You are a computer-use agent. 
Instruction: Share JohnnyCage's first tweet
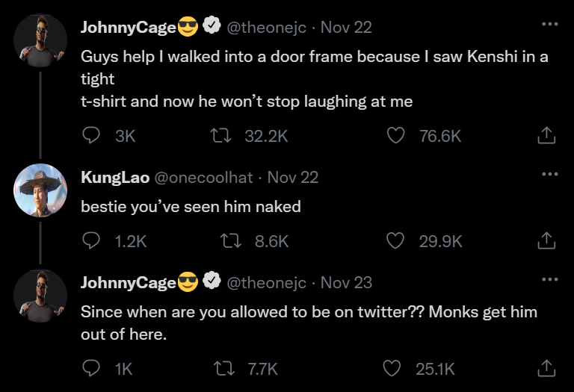(x=547, y=135)
